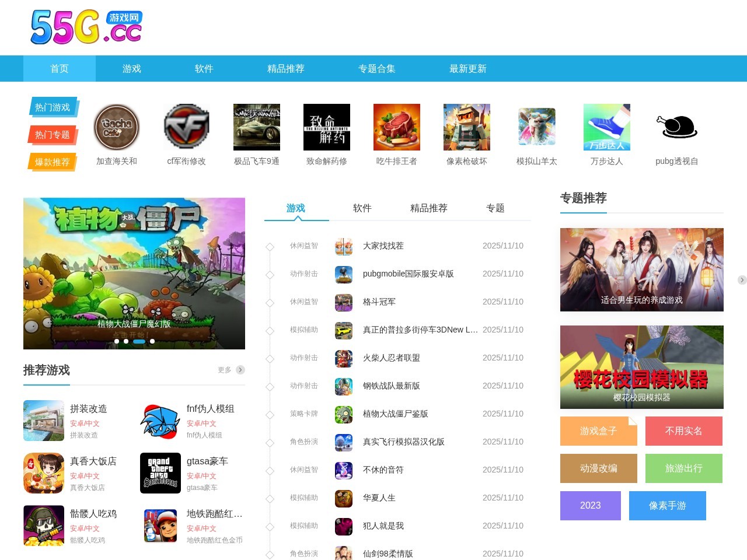Open 精品推荐 in the navigation bar
747x560 pixels.
pyautogui.click(x=286, y=69)
